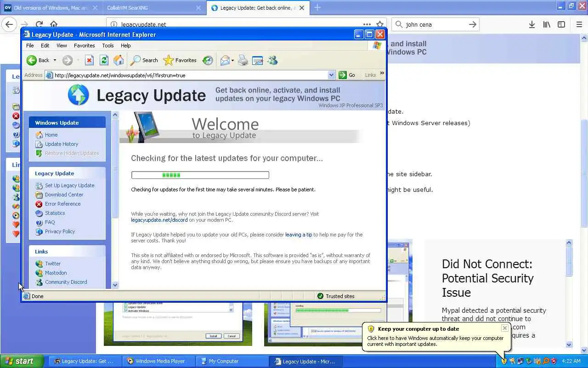Open Firefox hamburger menu
This screenshot has height=368, width=588.
[579, 24]
